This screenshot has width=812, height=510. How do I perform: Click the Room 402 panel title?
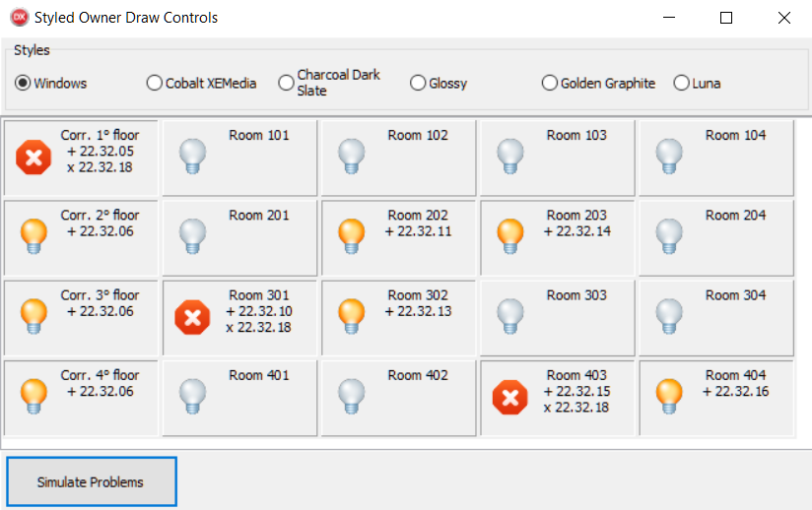[418, 375]
